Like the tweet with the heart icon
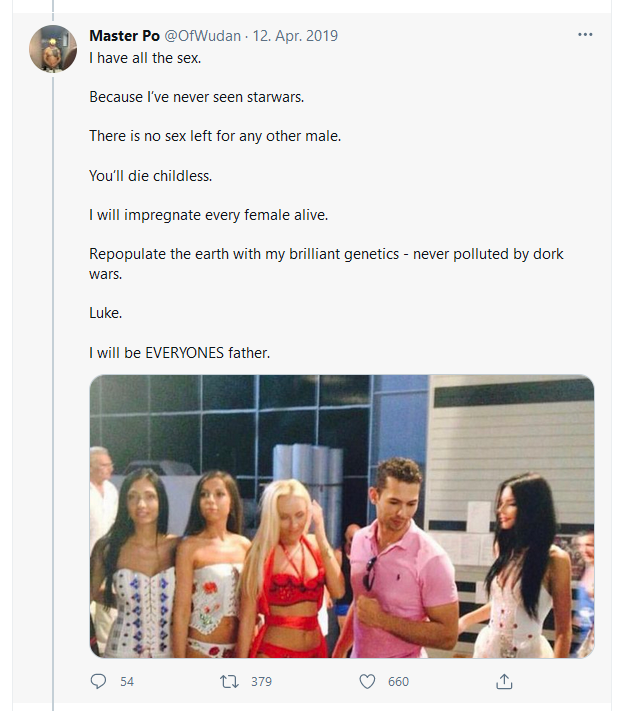The image size is (634, 711). click(x=367, y=681)
